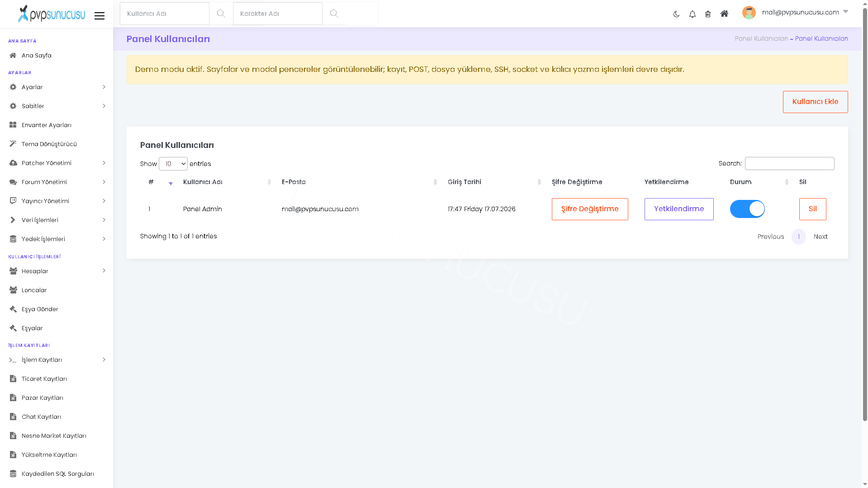Screen dimensions: 868x488
Task: Switch off the Durum toggle for Panel Admin
Action: (747, 209)
